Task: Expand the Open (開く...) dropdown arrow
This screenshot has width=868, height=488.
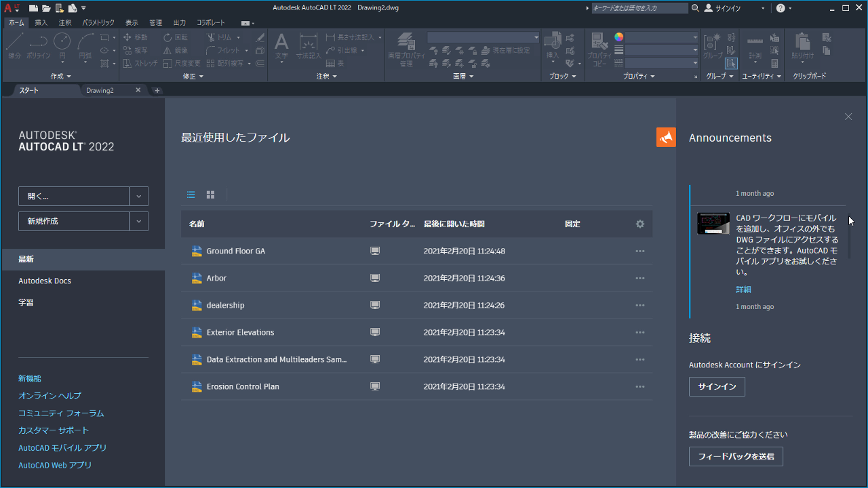Action: [138, 197]
